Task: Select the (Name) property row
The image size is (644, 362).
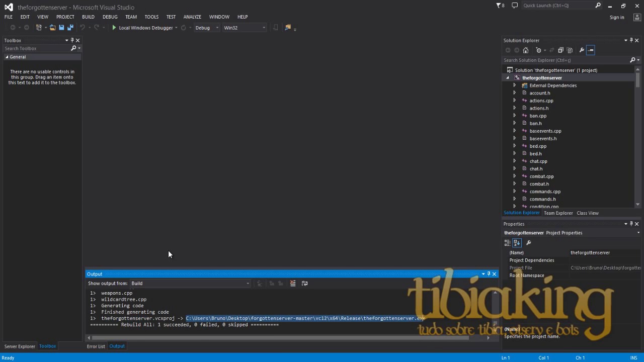Action: pyautogui.click(x=572, y=253)
